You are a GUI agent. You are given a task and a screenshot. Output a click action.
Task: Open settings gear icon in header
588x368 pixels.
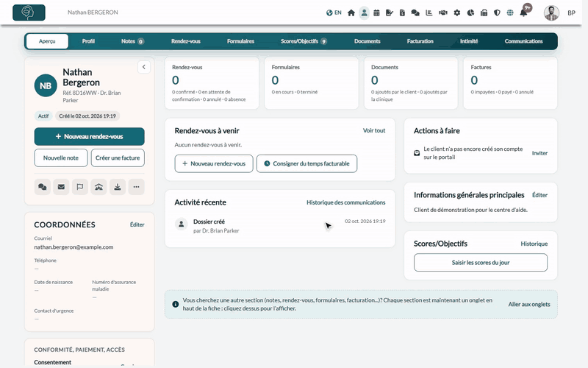pyautogui.click(x=456, y=13)
